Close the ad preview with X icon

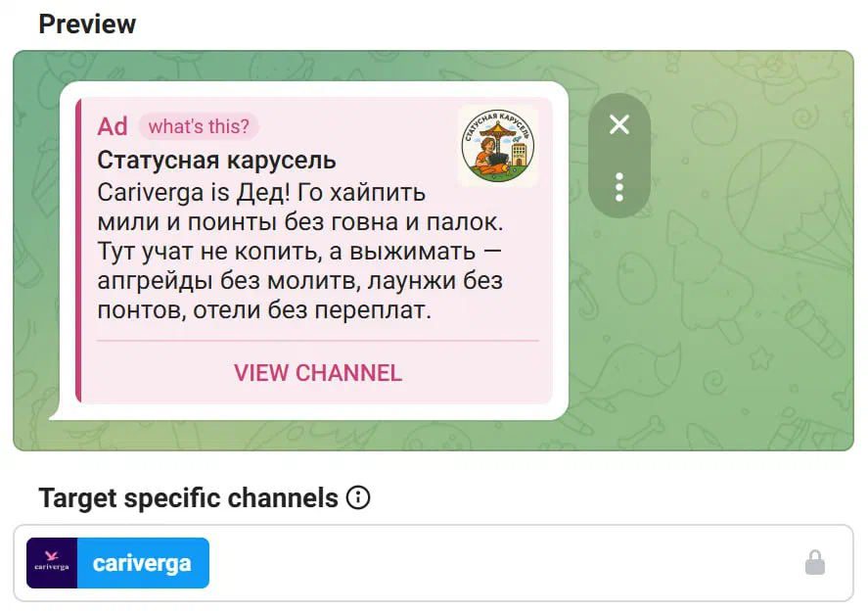(x=618, y=124)
